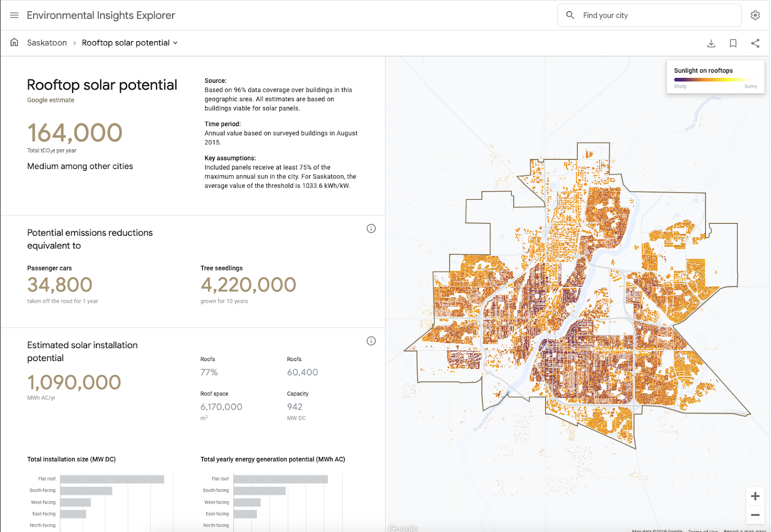Click the West-facing bar in energy generation chart
The image size is (771, 532).
coord(247,502)
